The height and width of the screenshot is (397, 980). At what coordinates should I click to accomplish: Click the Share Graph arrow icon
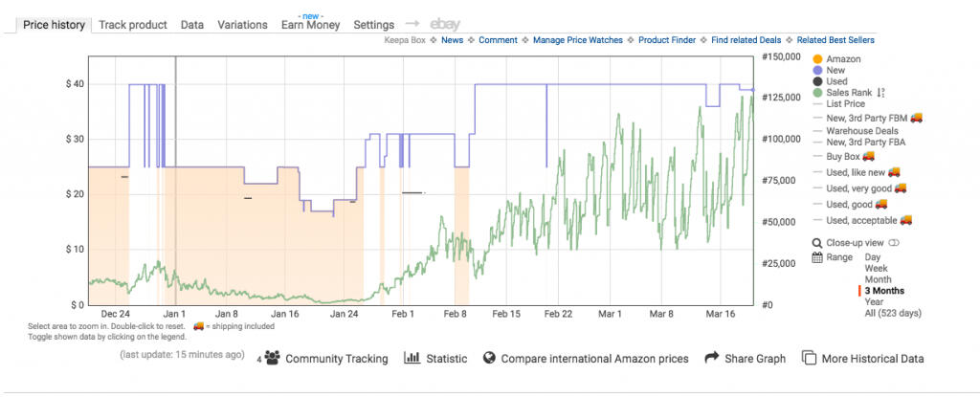(x=711, y=358)
